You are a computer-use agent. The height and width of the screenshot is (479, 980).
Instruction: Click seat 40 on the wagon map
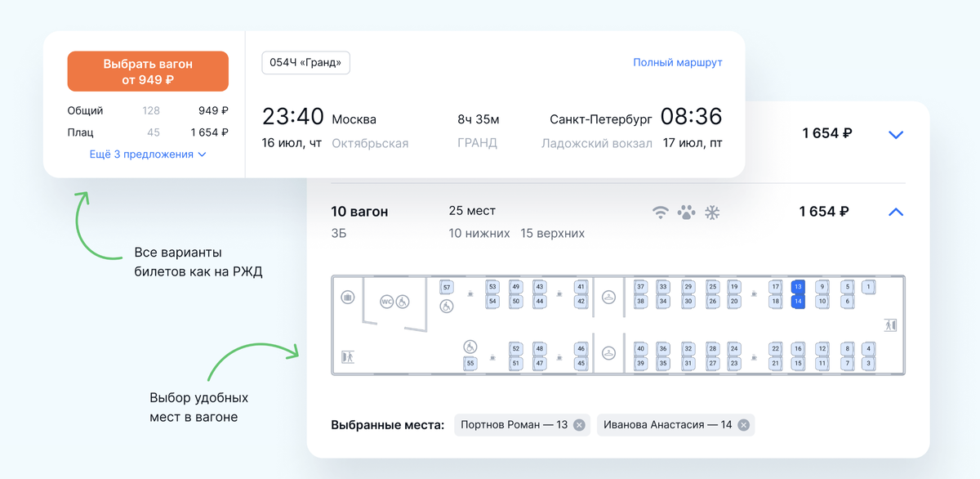pyautogui.click(x=640, y=349)
